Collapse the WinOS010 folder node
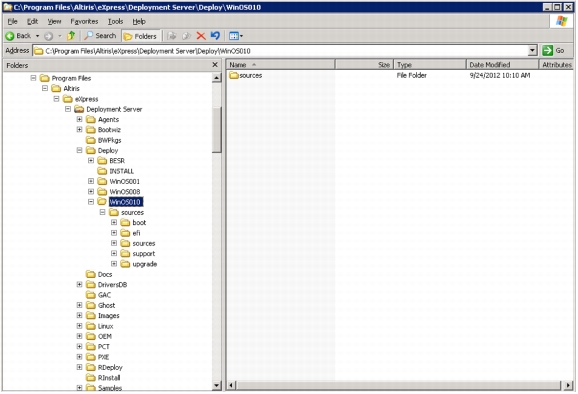The width and height of the screenshot is (578, 394). (x=91, y=202)
